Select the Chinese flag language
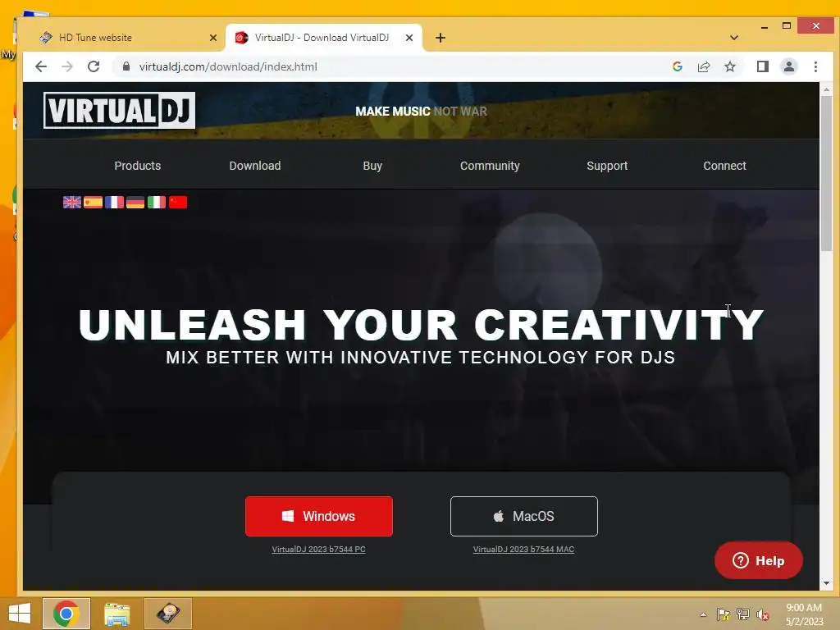This screenshot has height=630, width=840. (x=178, y=202)
